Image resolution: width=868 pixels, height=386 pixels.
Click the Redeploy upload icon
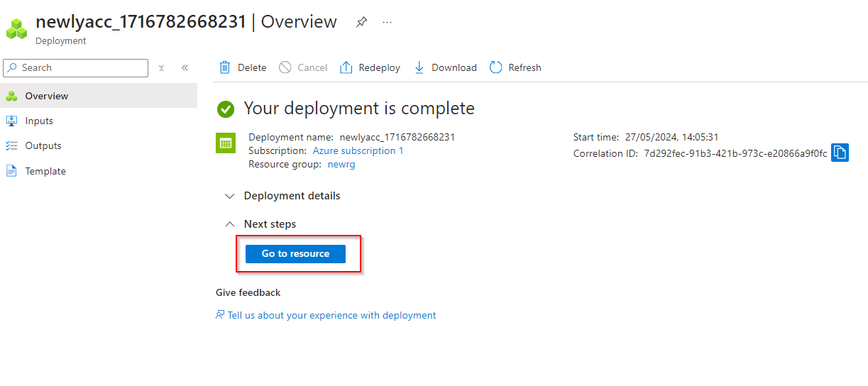point(346,67)
